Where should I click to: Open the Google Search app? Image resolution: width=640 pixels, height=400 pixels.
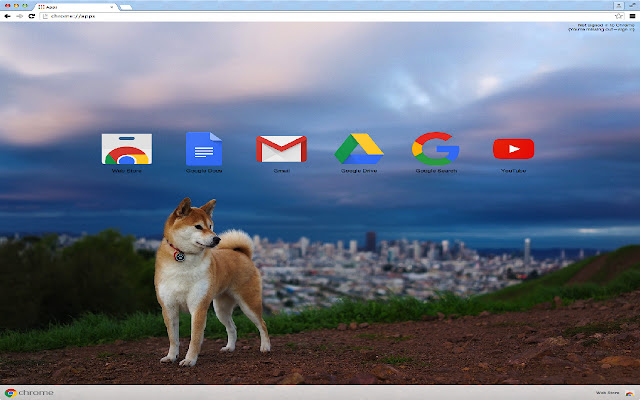coord(436,149)
